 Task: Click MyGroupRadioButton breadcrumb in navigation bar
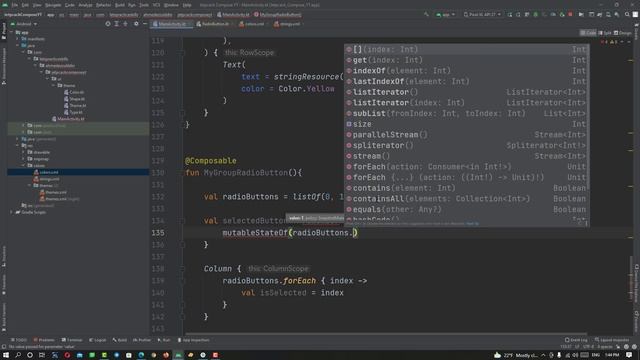point(277,14)
